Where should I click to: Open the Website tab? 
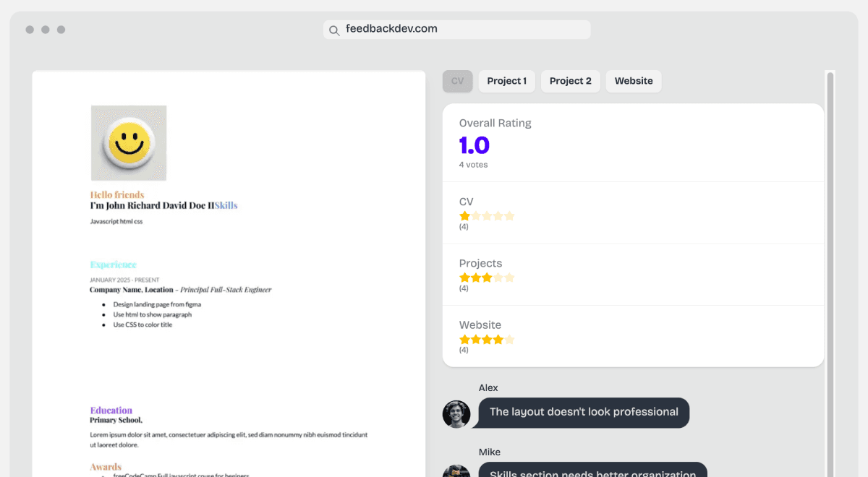(633, 81)
